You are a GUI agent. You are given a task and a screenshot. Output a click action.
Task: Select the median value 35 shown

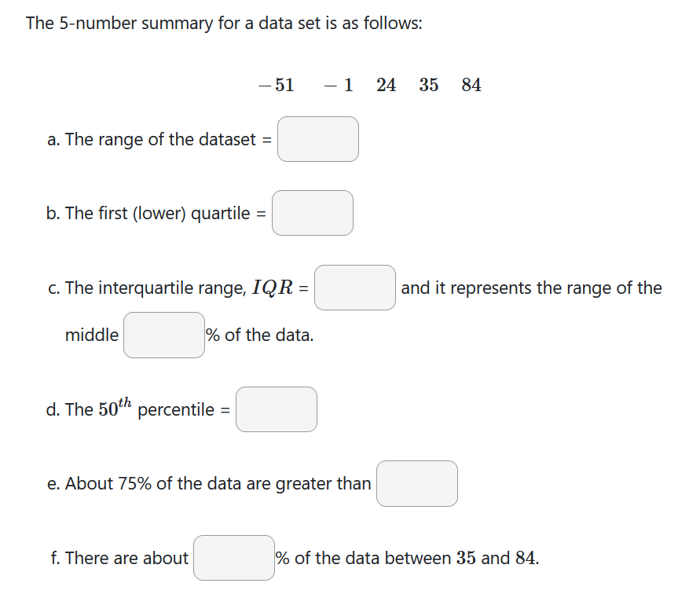(x=429, y=85)
